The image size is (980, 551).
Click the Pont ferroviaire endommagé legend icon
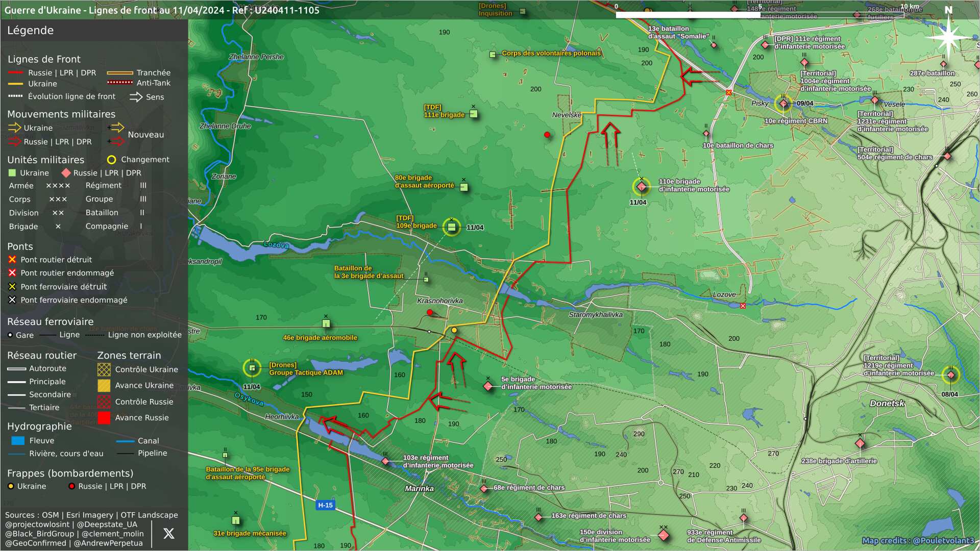click(x=12, y=300)
